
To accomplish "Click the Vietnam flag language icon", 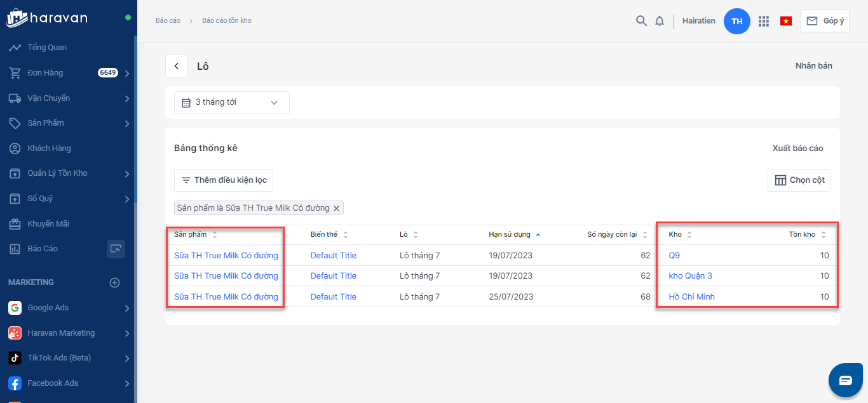I will [786, 21].
